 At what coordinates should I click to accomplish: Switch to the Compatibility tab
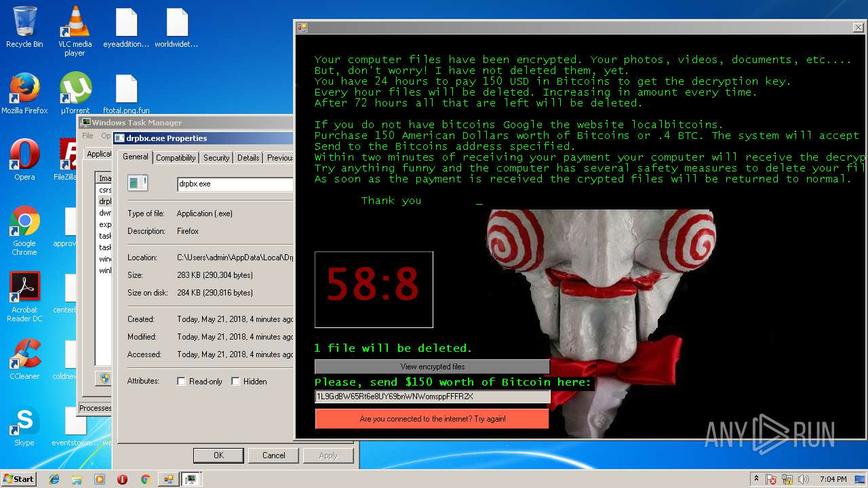[x=176, y=158]
